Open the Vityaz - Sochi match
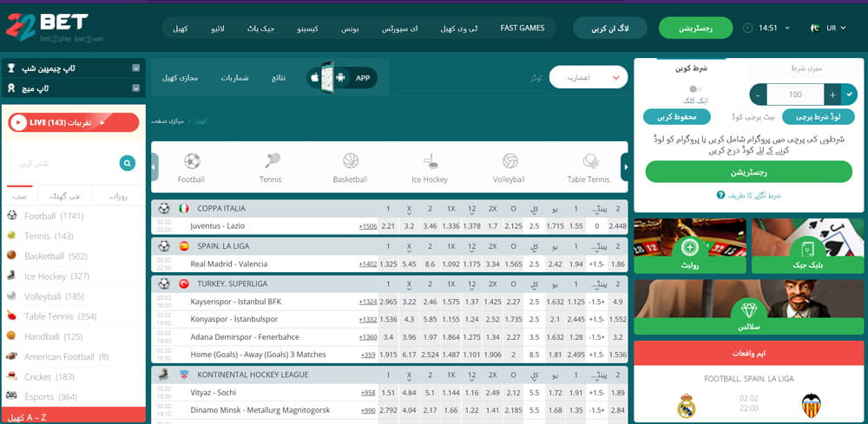Image resolution: width=868 pixels, height=424 pixels. pos(214,393)
